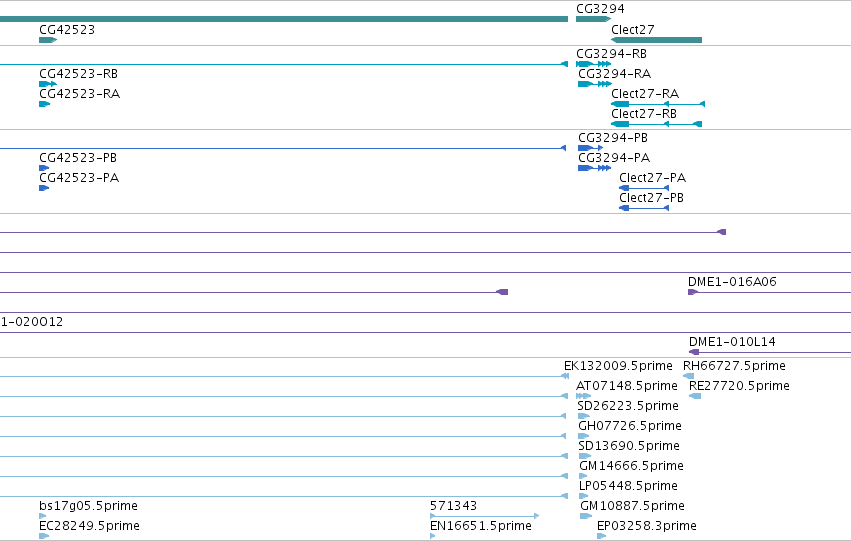
Task: Click the AT07148.5prime EST label
Action: (626, 386)
